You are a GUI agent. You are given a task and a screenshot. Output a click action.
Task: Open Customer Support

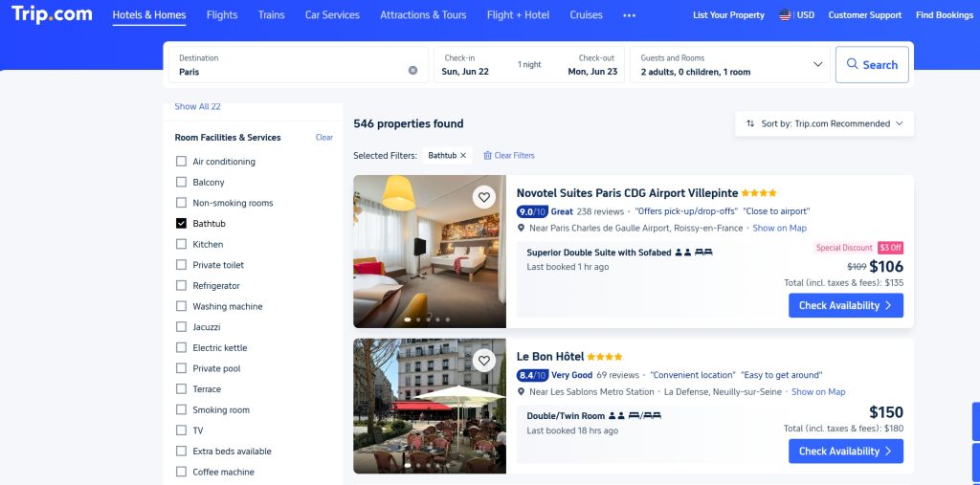865,15
